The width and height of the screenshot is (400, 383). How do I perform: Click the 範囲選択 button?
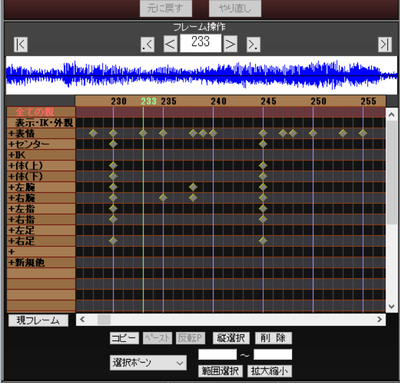click(220, 371)
